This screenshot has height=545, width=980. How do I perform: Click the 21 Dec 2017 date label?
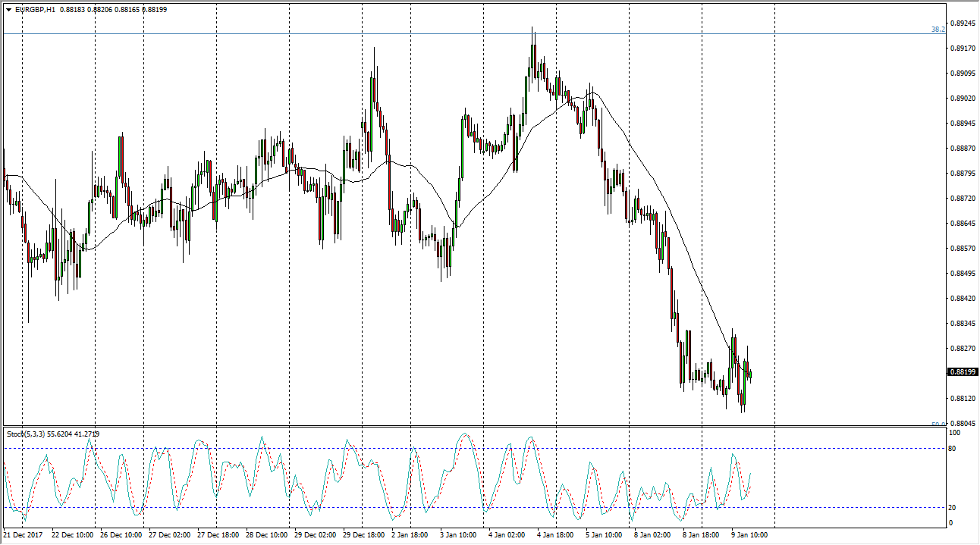click(24, 535)
